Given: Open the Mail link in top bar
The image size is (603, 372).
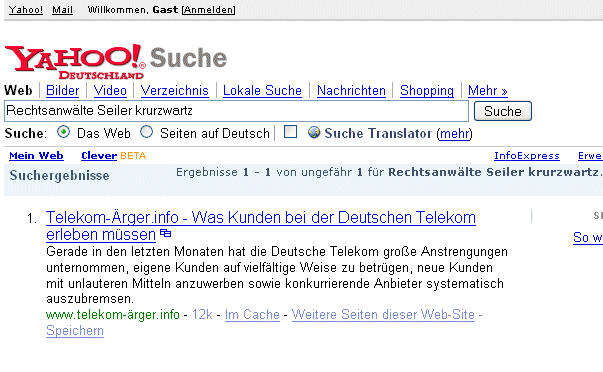Looking at the screenshot, I should pos(62,10).
